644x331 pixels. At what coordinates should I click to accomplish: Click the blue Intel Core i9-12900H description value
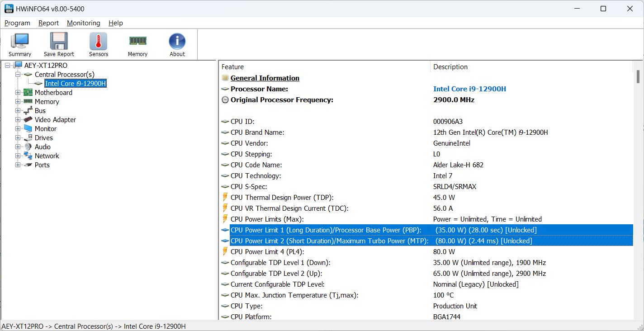click(469, 89)
